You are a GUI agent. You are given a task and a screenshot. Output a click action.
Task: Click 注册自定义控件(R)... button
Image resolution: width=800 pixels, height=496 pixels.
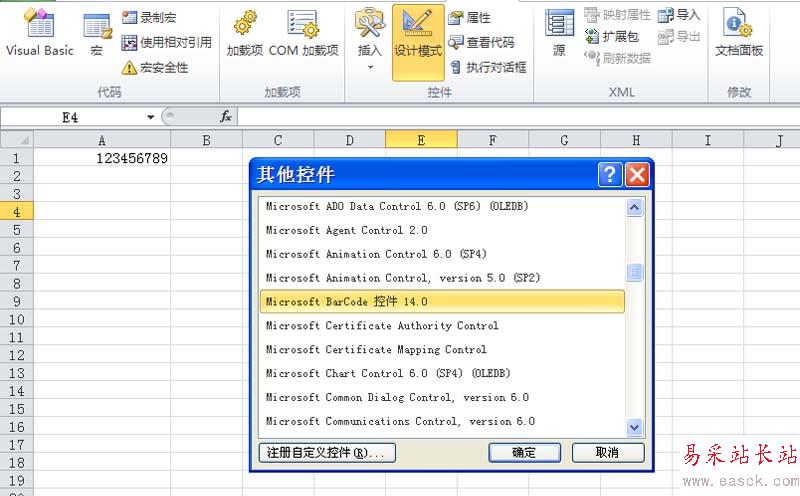tap(327, 453)
